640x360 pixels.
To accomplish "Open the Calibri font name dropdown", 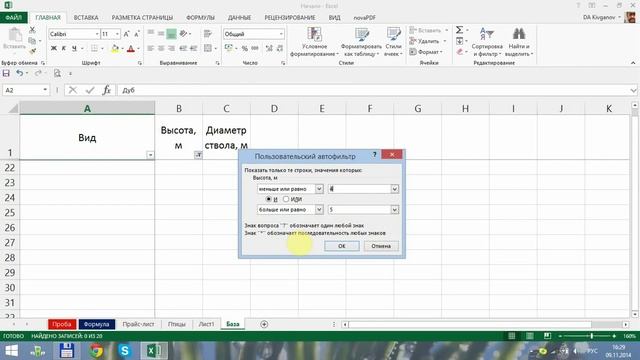I will 97,34.
